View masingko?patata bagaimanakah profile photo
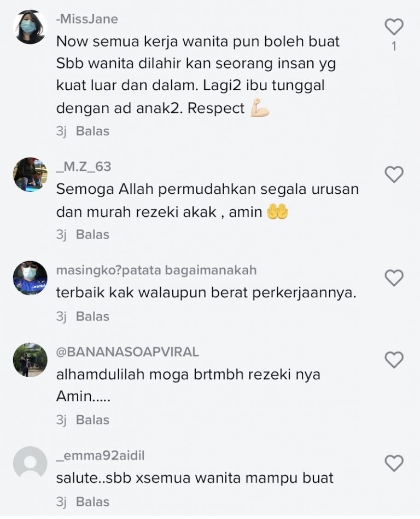420x519 pixels. (30, 278)
